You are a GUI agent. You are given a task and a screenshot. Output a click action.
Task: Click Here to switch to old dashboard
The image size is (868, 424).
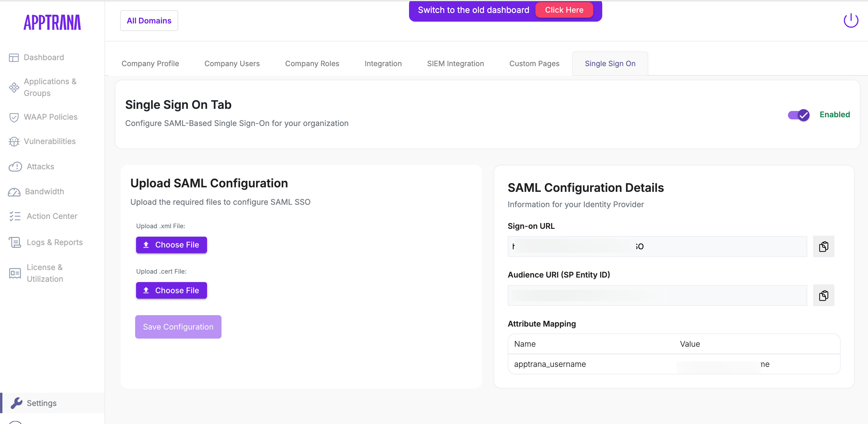[x=564, y=10]
